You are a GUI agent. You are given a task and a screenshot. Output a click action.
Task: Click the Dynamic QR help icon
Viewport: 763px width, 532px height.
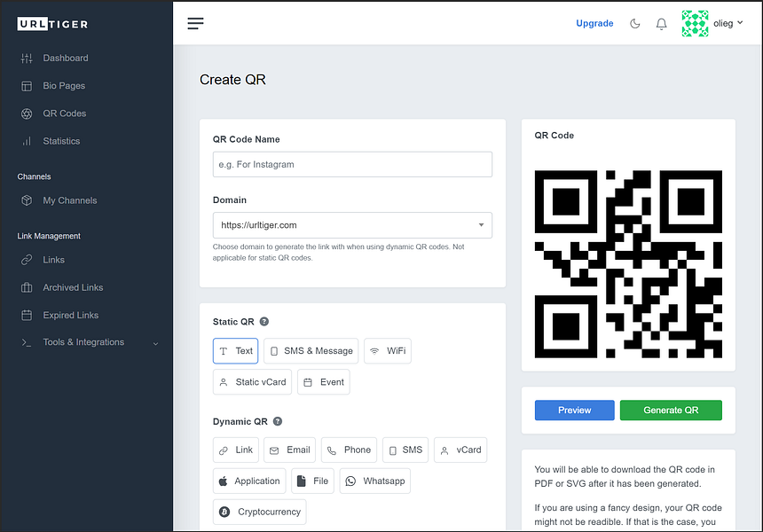(278, 421)
